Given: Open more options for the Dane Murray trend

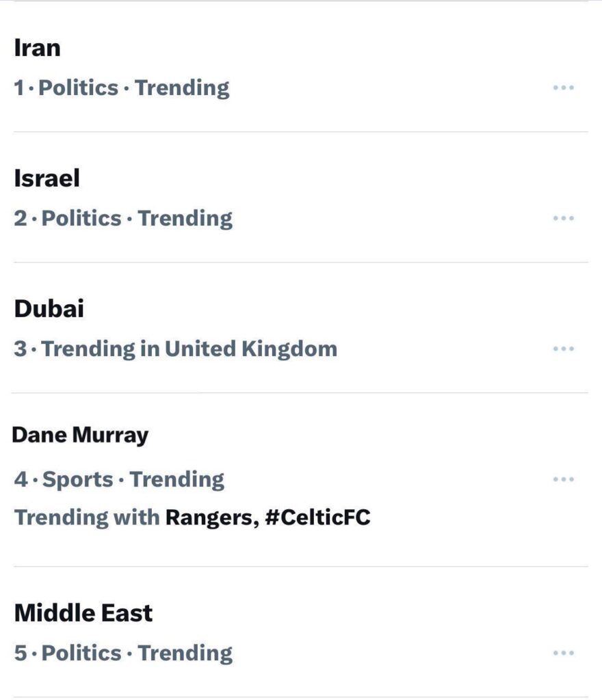Looking at the screenshot, I should click(562, 479).
